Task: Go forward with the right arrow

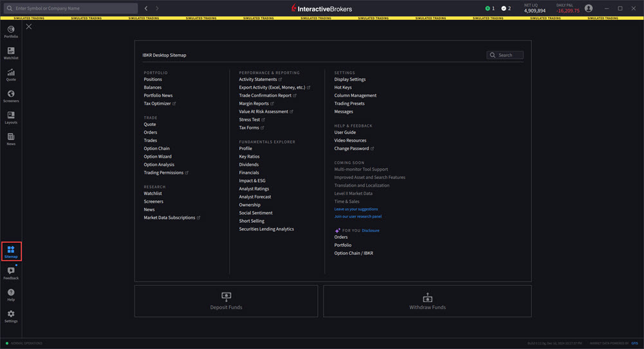Action: pyautogui.click(x=157, y=8)
